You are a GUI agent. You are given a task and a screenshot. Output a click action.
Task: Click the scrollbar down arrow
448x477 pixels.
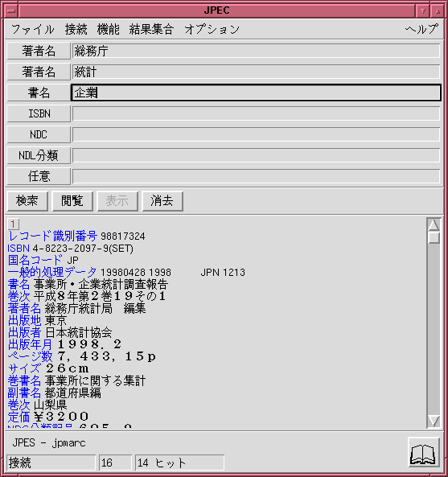(x=434, y=421)
